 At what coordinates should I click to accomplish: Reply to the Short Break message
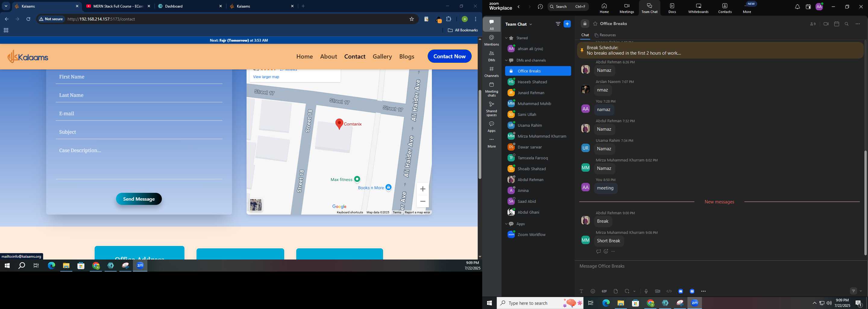pos(599,251)
